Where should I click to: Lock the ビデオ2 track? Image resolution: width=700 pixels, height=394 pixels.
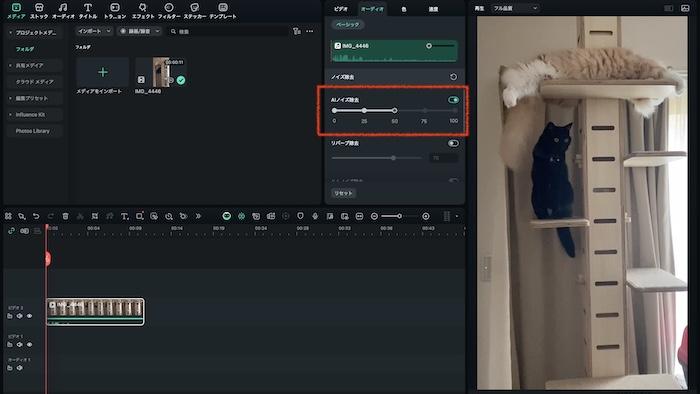click(x=10, y=316)
